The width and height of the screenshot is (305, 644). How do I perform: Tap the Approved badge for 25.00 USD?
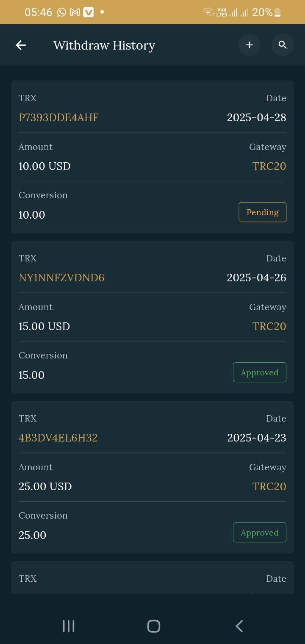pyautogui.click(x=259, y=533)
